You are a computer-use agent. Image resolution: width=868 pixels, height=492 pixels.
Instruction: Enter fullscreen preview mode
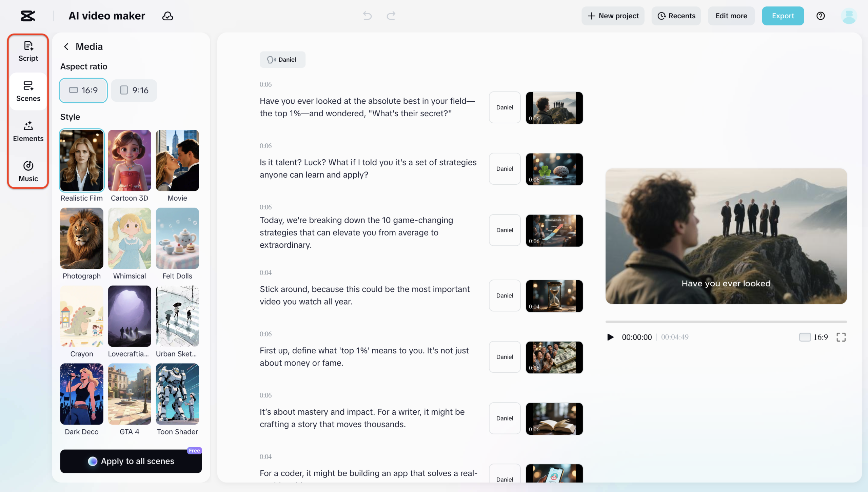click(841, 337)
